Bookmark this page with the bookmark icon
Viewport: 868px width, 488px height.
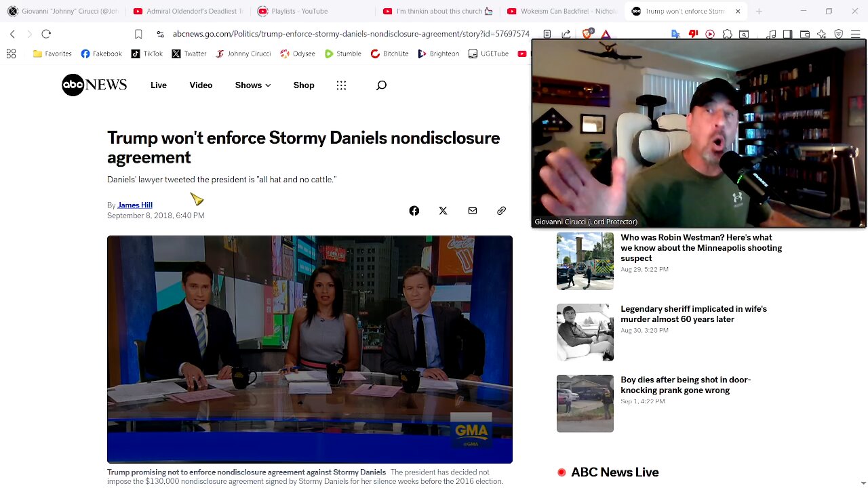[x=138, y=34]
